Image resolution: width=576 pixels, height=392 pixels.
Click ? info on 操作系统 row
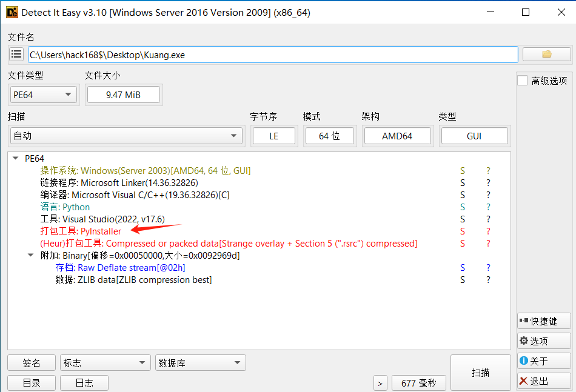[488, 171]
